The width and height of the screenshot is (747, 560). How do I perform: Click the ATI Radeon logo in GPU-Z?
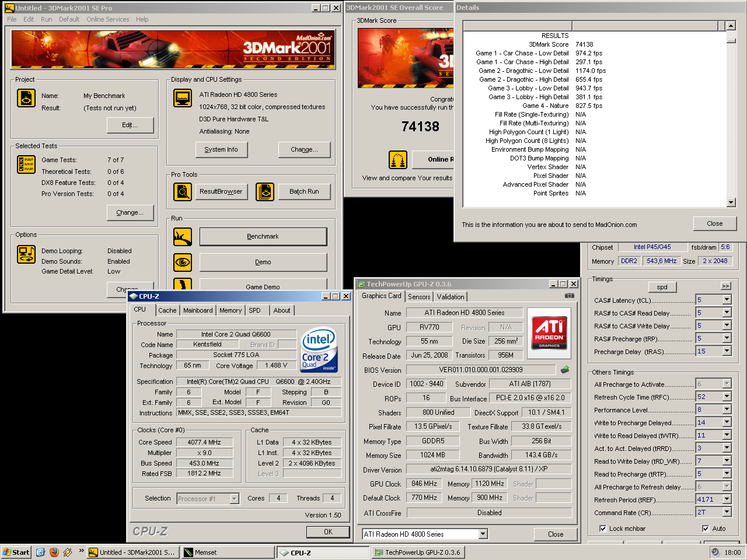pyautogui.click(x=549, y=332)
